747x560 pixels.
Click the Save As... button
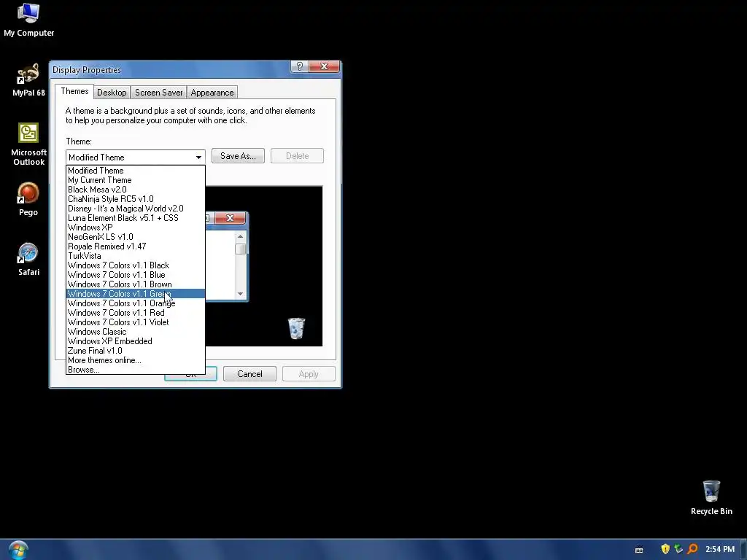click(238, 156)
